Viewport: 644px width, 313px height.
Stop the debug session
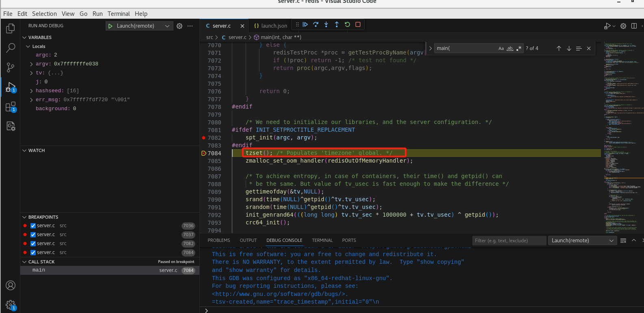(x=358, y=24)
